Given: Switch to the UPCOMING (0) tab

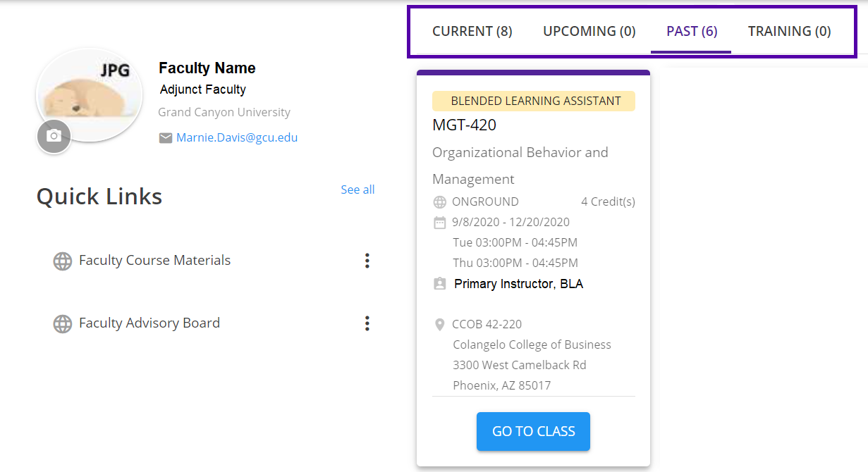Looking at the screenshot, I should (589, 32).
